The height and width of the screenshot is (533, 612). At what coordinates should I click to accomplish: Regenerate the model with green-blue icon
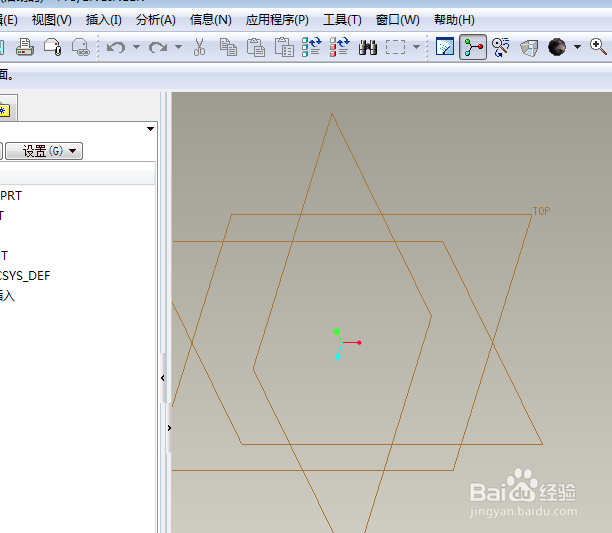tap(311, 47)
